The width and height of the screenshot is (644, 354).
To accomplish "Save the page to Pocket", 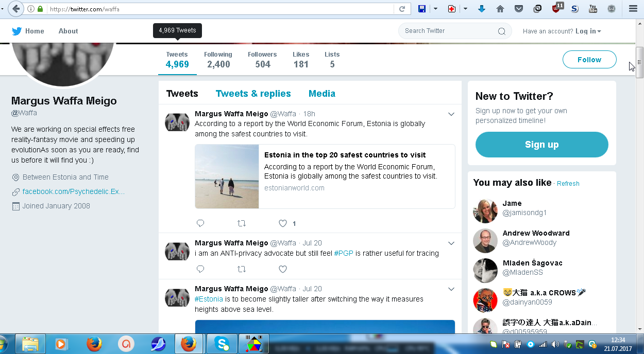I will coord(519,9).
